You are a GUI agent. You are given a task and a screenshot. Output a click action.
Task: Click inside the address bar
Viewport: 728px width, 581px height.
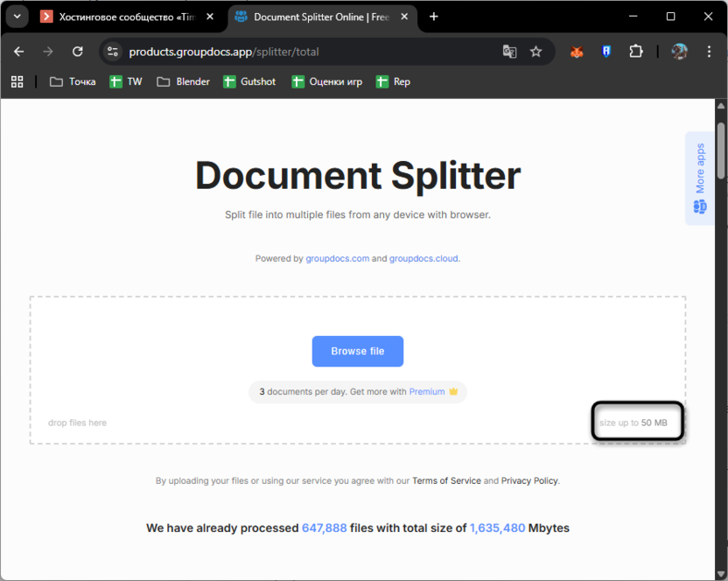262,52
